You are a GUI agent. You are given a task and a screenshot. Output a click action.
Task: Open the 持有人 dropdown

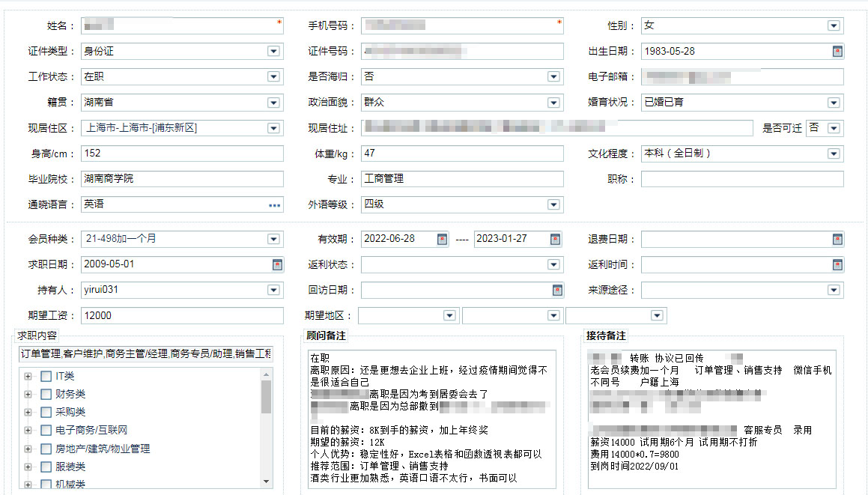[273, 290]
